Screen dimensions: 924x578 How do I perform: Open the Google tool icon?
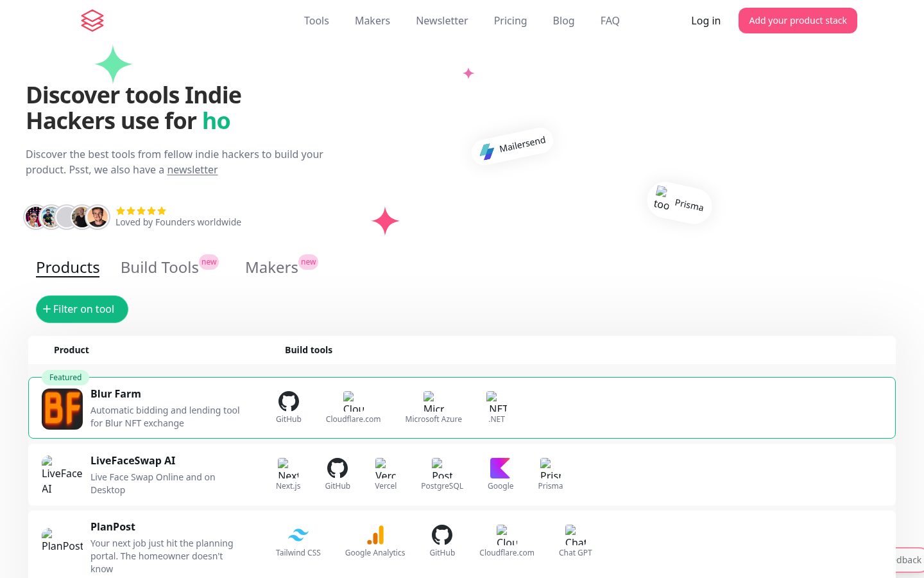[x=501, y=468]
